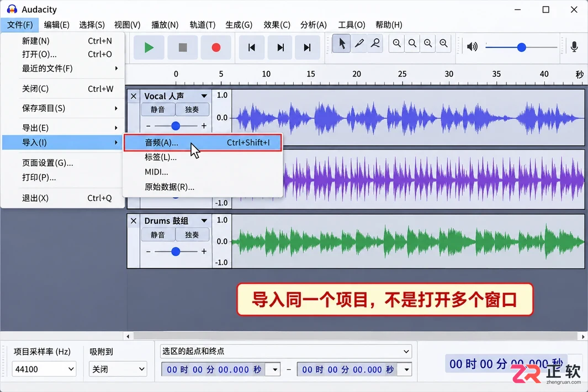Open the 工具(O) menu
This screenshot has width=588, height=392.
tap(351, 25)
